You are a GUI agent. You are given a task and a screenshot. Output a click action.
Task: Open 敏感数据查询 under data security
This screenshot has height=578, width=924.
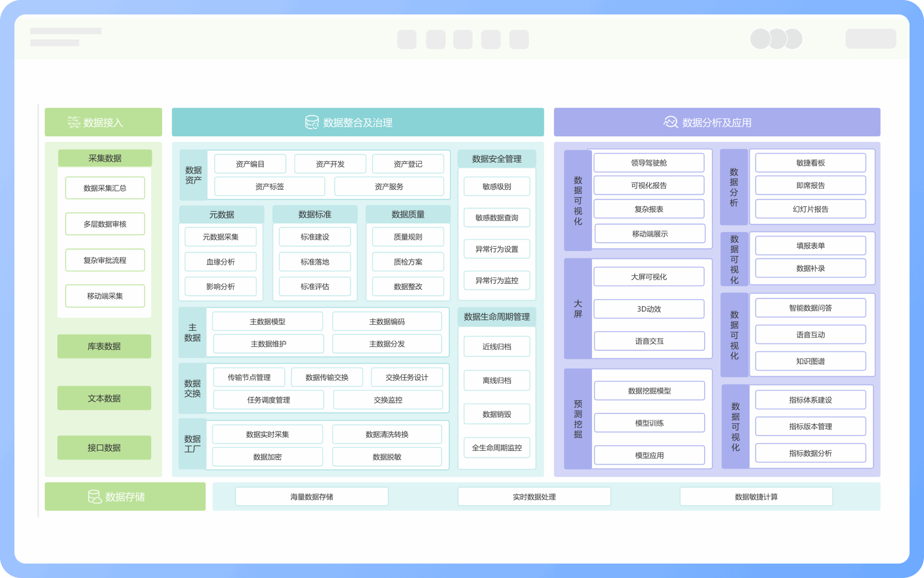coord(497,218)
